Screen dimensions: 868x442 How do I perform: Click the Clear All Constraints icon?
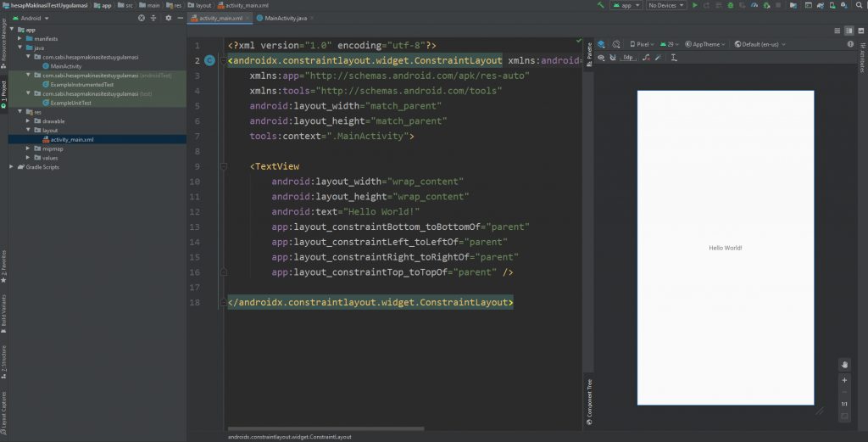click(646, 58)
